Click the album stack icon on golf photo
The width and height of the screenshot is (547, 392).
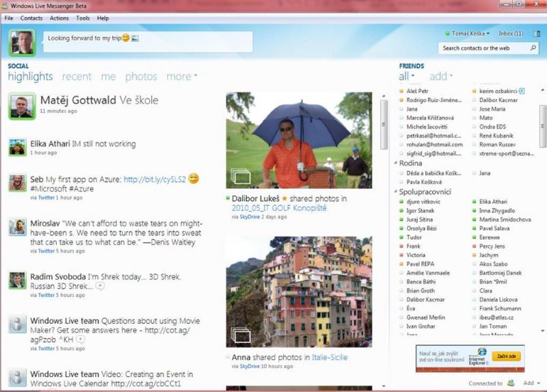click(241, 176)
